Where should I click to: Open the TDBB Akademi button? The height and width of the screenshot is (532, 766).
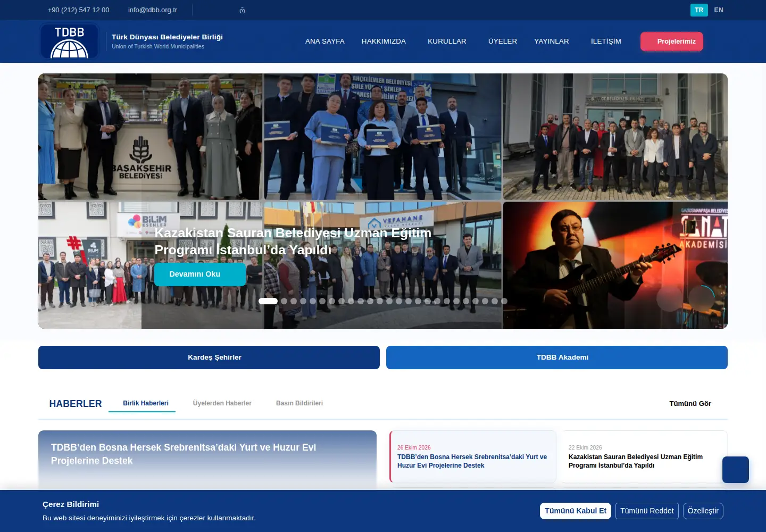point(557,358)
